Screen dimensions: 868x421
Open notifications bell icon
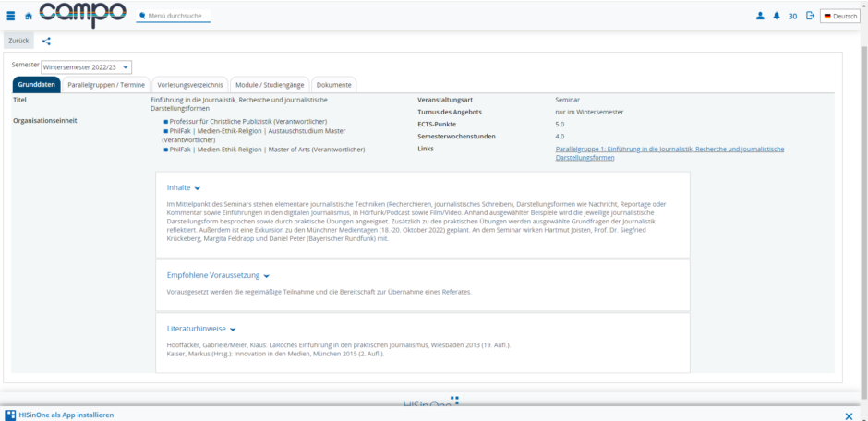pyautogui.click(x=776, y=16)
